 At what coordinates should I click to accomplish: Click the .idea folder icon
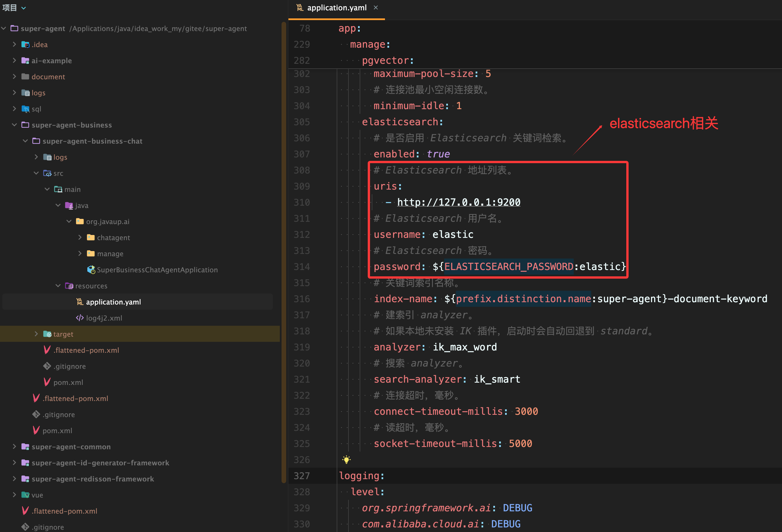pos(25,45)
